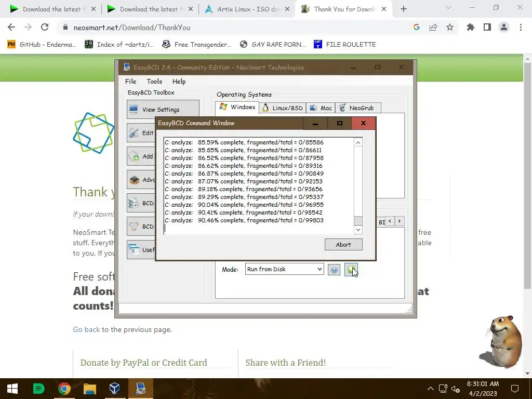532x399 pixels.
Task: Click the up arrow of command output scrollbar
Action: tap(358, 143)
